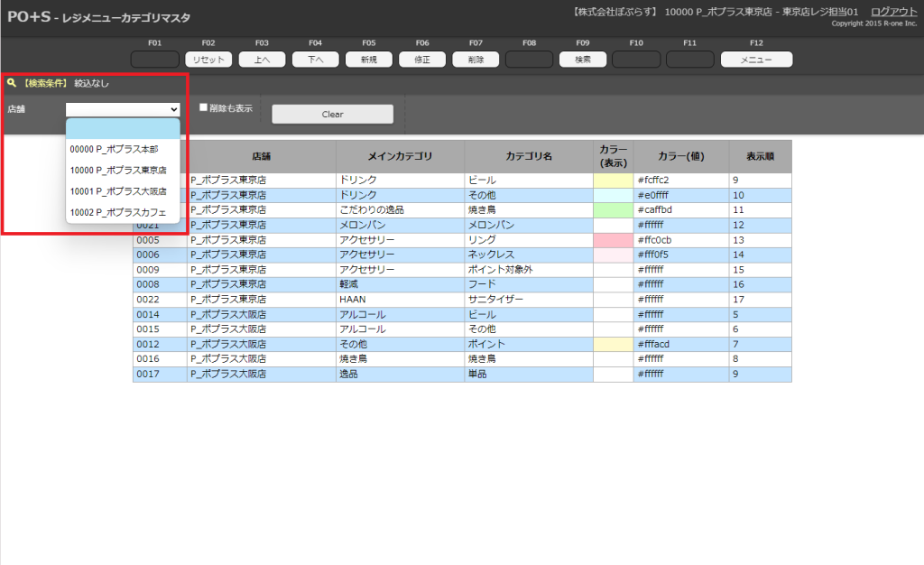This screenshot has height=565, width=924.
Task: Select the サニタイザー category row
Action: (528, 299)
